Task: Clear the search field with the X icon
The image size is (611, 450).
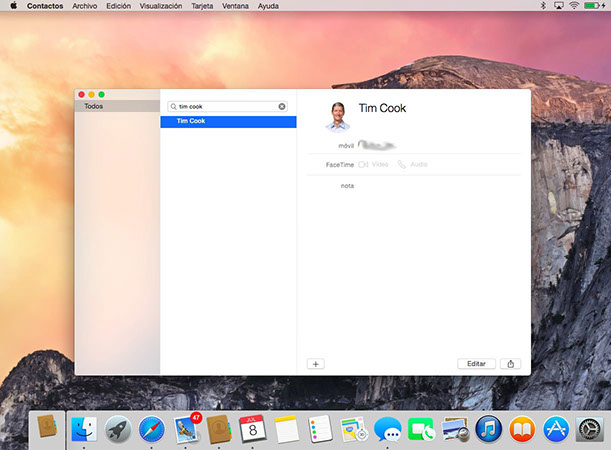Action: tap(282, 106)
